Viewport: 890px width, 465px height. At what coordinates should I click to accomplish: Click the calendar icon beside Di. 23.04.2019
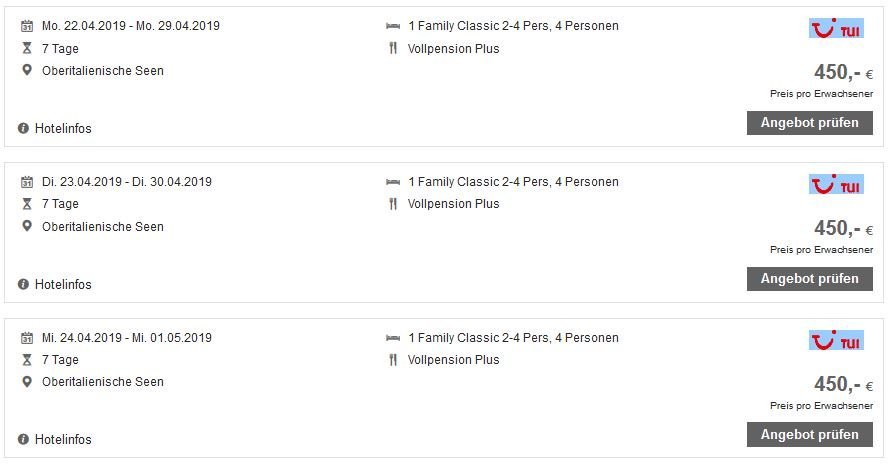[x=27, y=182]
